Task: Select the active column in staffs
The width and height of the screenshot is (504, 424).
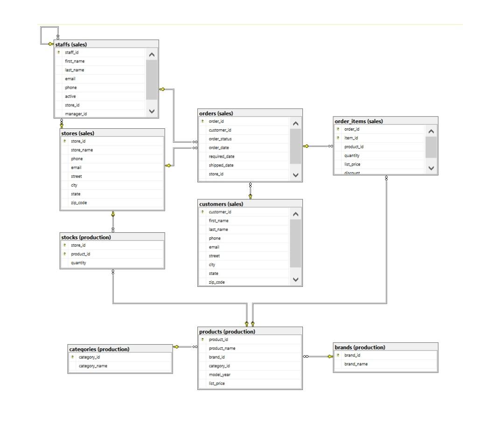Action: 100,96
